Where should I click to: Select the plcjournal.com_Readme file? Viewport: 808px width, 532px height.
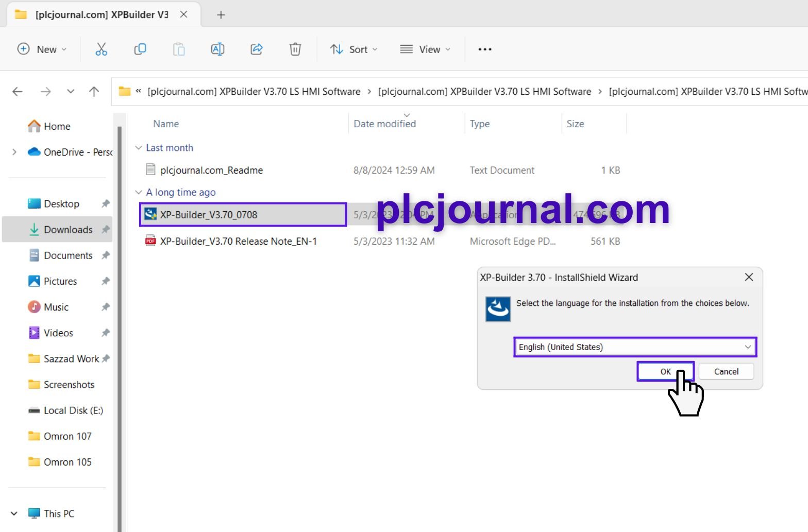pyautogui.click(x=211, y=170)
